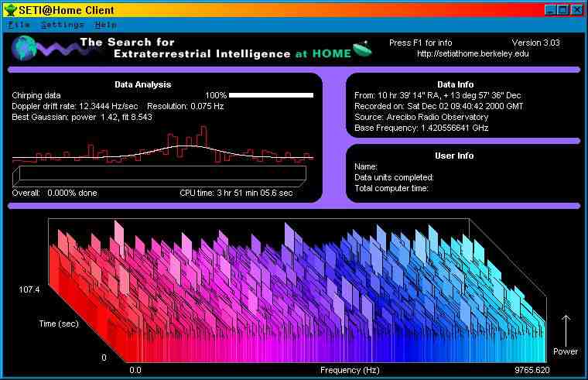Click the 'Press F1 for info' text
The width and height of the screenshot is (588, 380).
[x=420, y=43]
